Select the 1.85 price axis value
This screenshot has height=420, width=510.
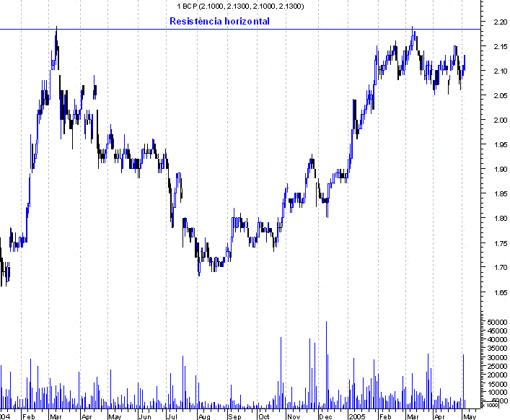[500, 193]
